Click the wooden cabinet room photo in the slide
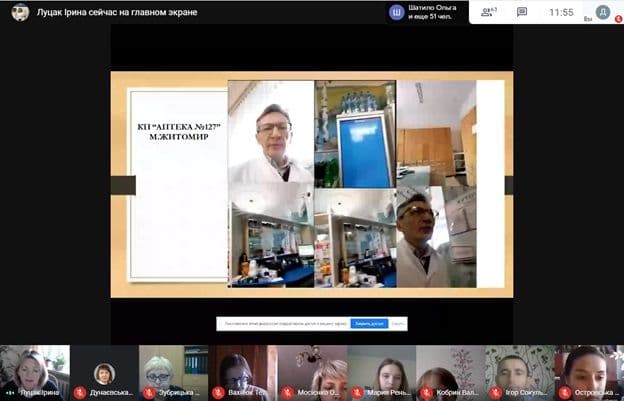Image resolution: width=624 pixels, height=401 pixels. pyautogui.click(x=436, y=133)
